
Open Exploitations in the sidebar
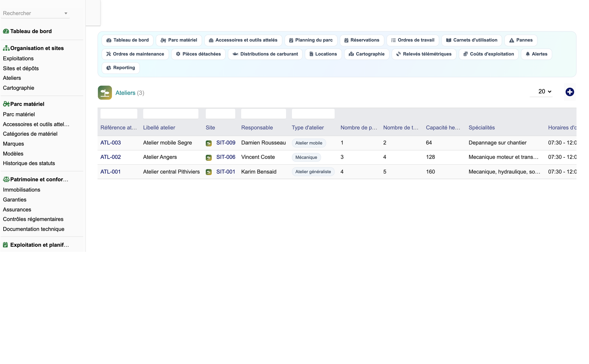point(18,59)
